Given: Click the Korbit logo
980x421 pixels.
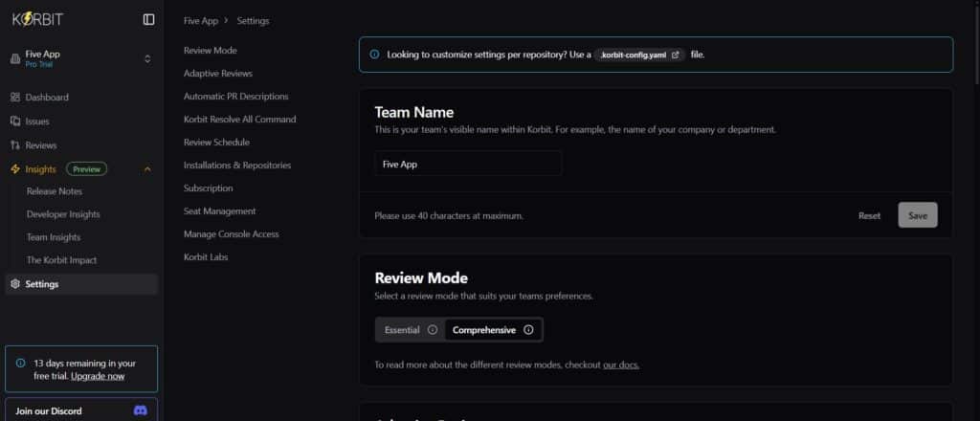Looking at the screenshot, I should coord(38,19).
